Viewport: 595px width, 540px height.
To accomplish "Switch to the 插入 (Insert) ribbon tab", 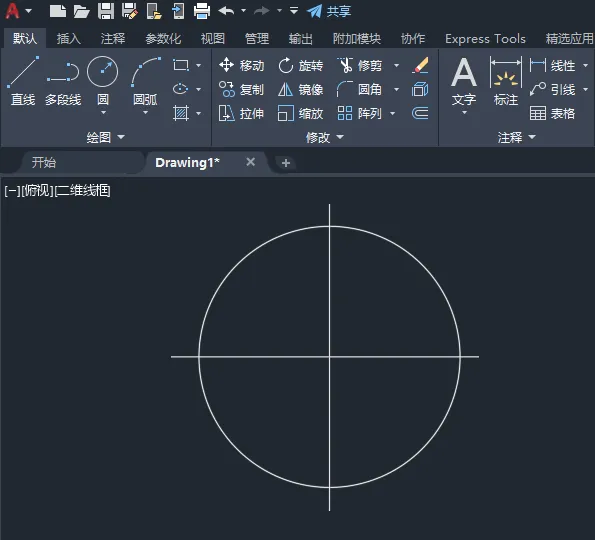I will tap(69, 39).
